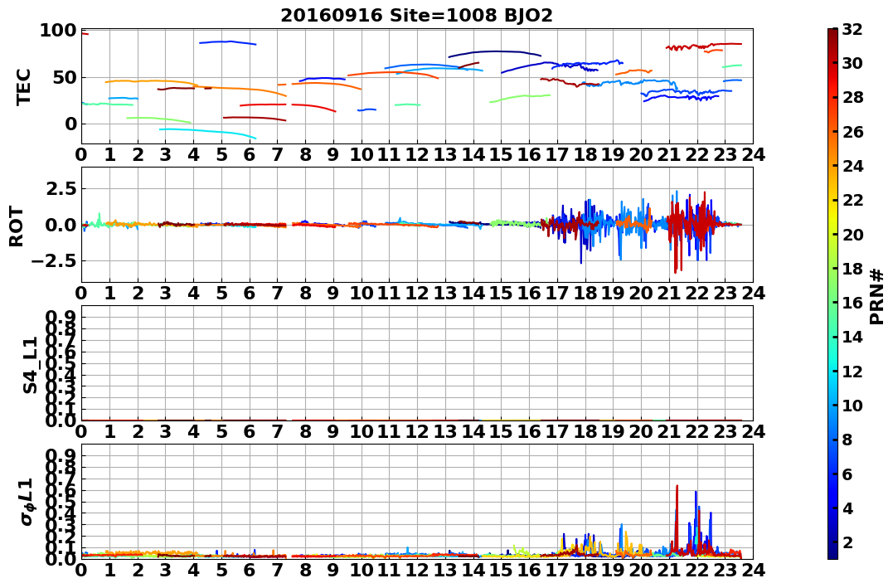893x588 pixels.
Task: Click the σφL1 y-axis label
Action: click(x=27, y=502)
